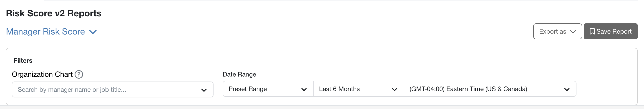Click the Date Range label
The height and width of the screenshot is (109, 644).
pos(239,74)
